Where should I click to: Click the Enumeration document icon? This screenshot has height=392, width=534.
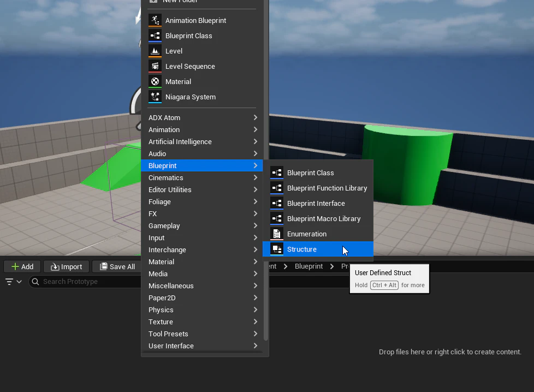[277, 234]
